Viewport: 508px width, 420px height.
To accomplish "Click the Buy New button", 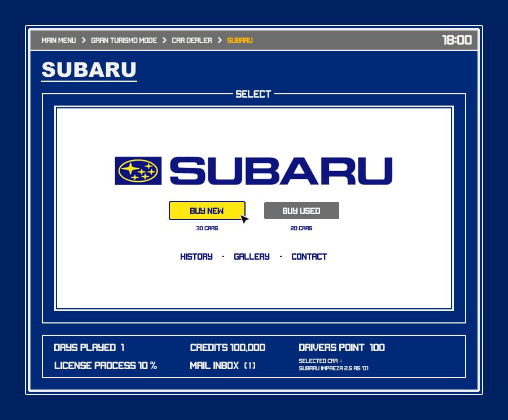I will 207,211.
